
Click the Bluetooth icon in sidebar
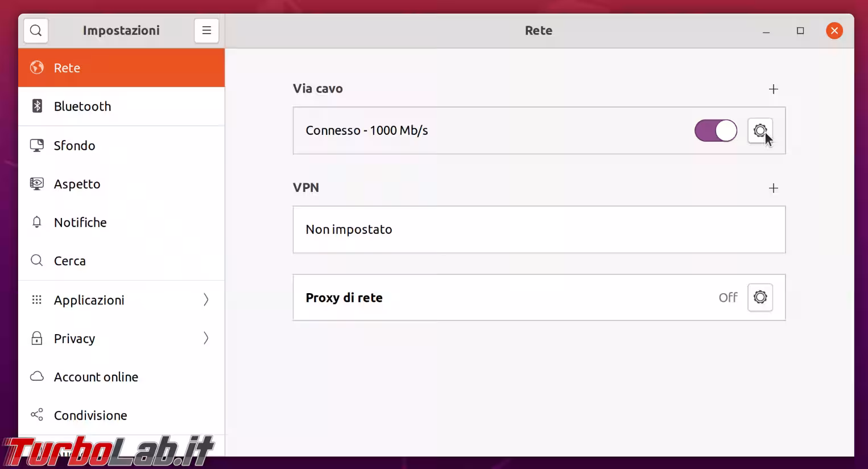[37, 106]
